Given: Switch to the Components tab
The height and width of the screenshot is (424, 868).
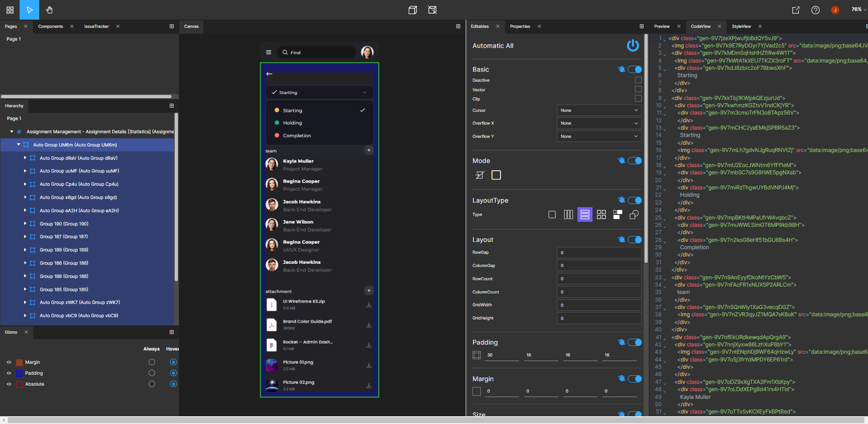Looking at the screenshot, I should pyautogui.click(x=50, y=26).
